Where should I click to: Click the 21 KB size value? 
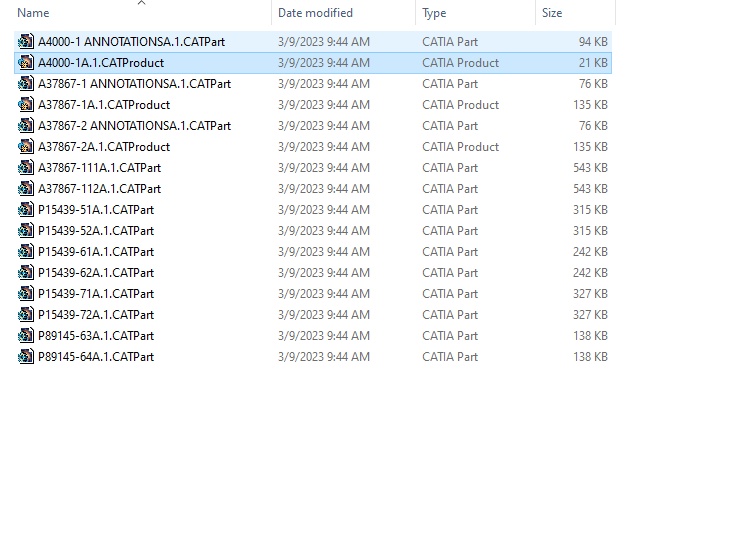pyautogui.click(x=593, y=63)
